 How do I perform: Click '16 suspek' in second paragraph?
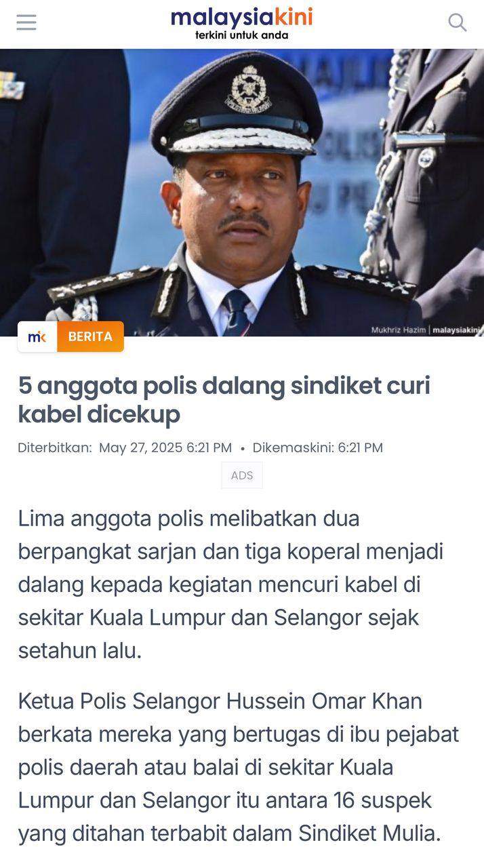click(x=383, y=800)
